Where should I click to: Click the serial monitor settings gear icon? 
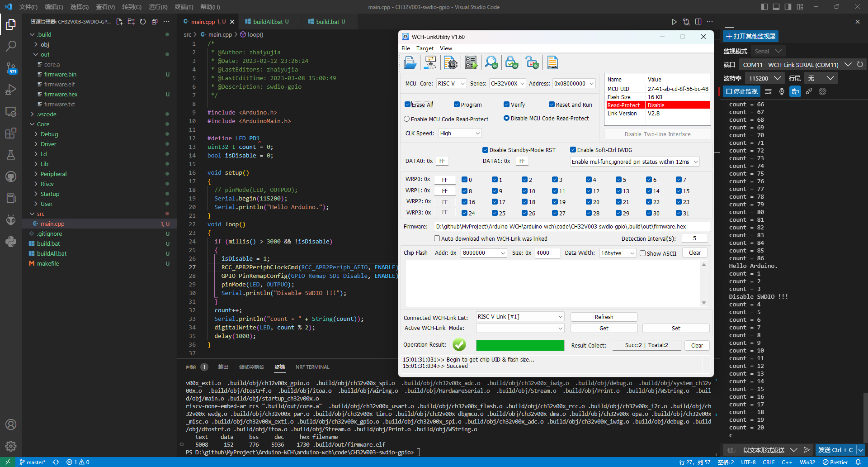(822, 91)
